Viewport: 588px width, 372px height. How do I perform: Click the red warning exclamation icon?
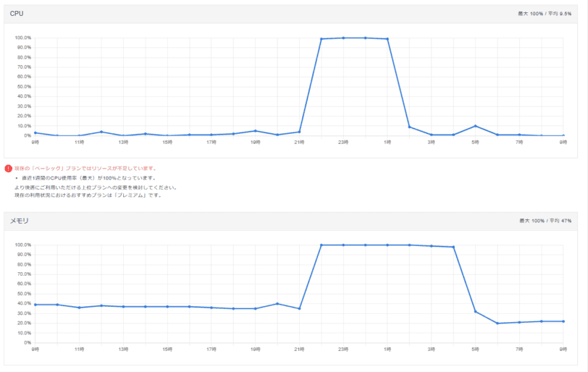pyautogui.click(x=9, y=168)
